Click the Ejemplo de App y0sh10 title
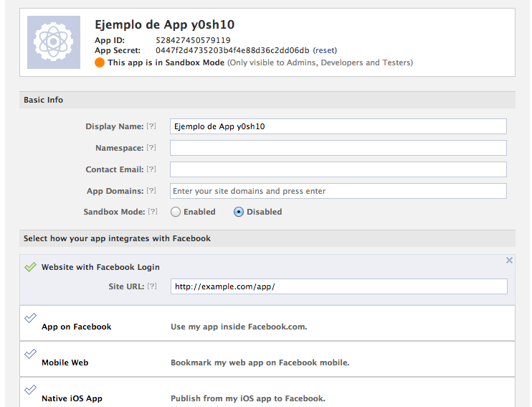The image size is (532, 407). pos(165,24)
